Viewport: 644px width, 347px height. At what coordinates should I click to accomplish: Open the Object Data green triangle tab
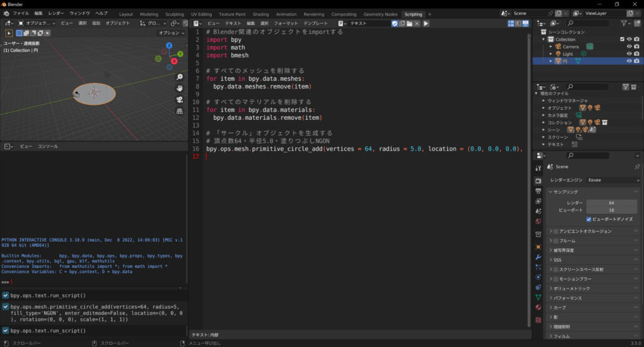coord(538,297)
